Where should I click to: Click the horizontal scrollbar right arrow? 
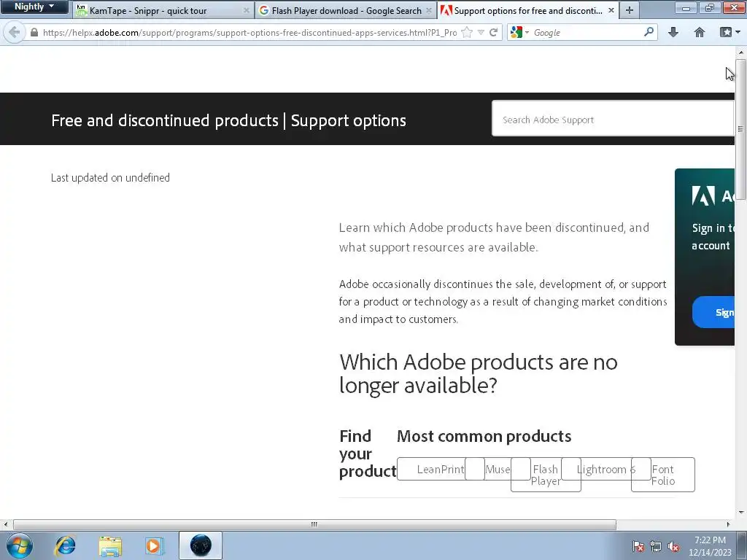point(728,524)
